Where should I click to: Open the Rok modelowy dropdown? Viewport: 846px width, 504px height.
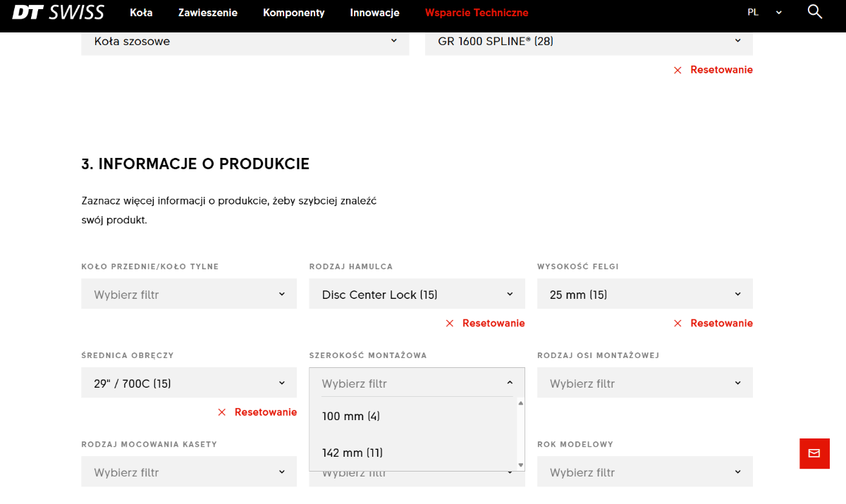pyautogui.click(x=644, y=472)
